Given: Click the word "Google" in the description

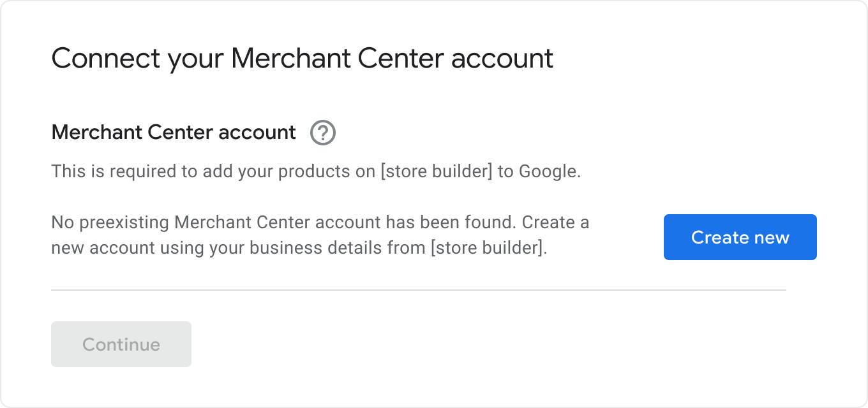Looking at the screenshot, I should tap(548, 171).
